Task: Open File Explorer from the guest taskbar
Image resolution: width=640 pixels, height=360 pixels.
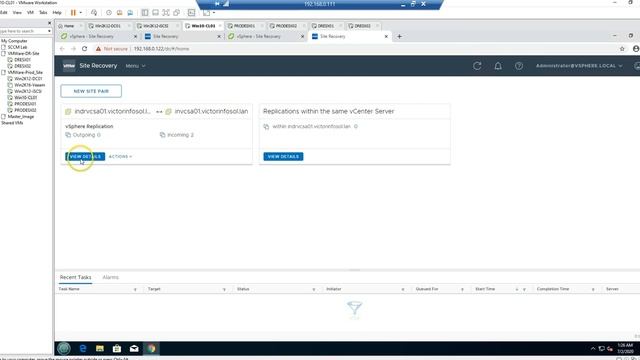Action: pos(100,348)
